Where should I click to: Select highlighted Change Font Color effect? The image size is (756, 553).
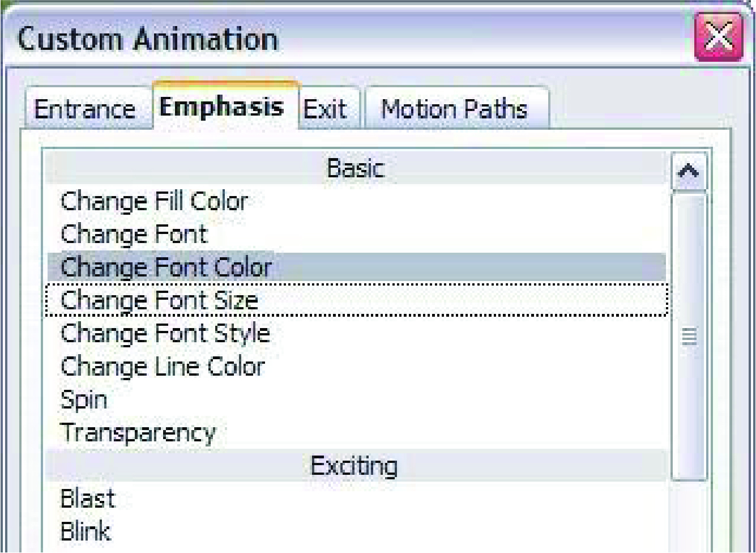click(356, 267)
